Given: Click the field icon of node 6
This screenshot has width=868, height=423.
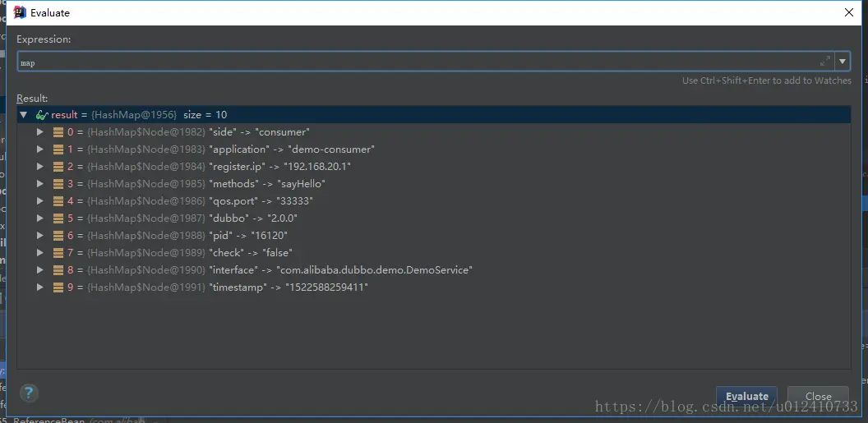Looking at the screenshot, I should [x=58, y=236].
